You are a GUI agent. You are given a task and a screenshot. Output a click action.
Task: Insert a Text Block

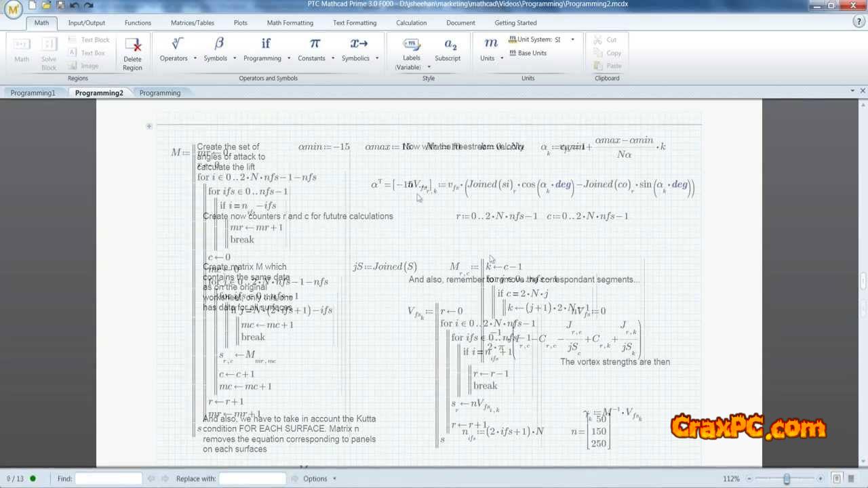(89, 40)
